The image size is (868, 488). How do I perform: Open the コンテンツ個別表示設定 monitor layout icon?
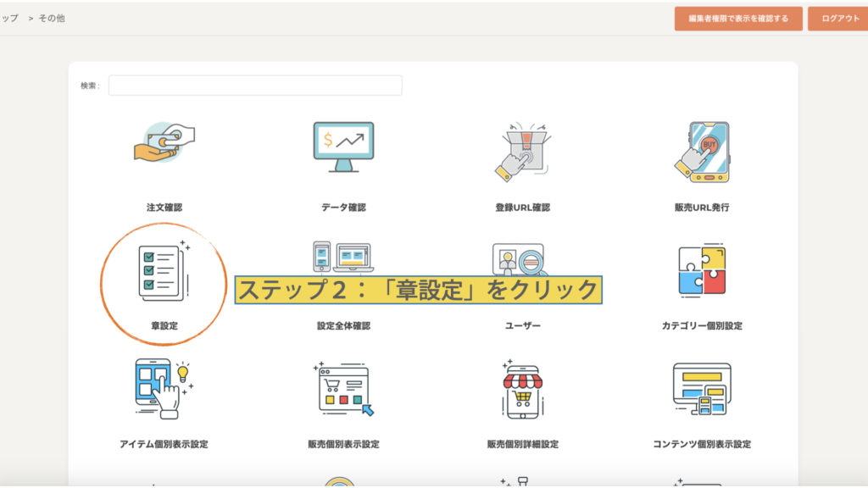pos(702,390)
